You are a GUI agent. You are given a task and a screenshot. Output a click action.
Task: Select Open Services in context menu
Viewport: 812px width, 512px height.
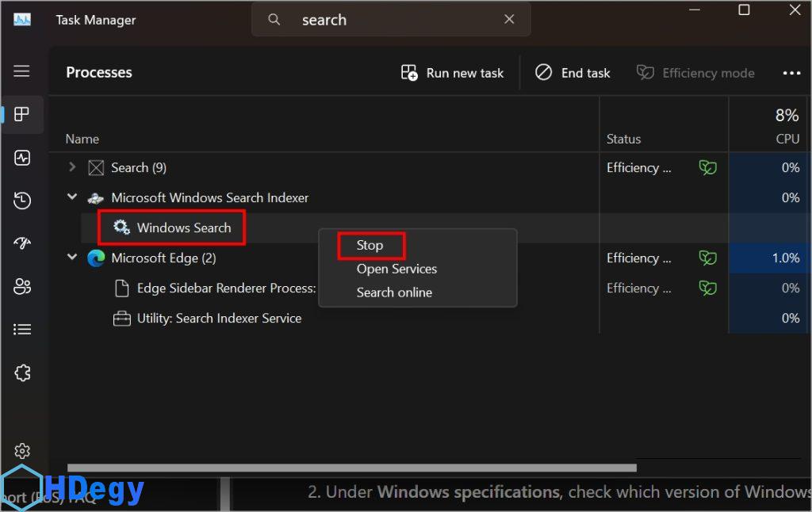[x=396, y=269]
